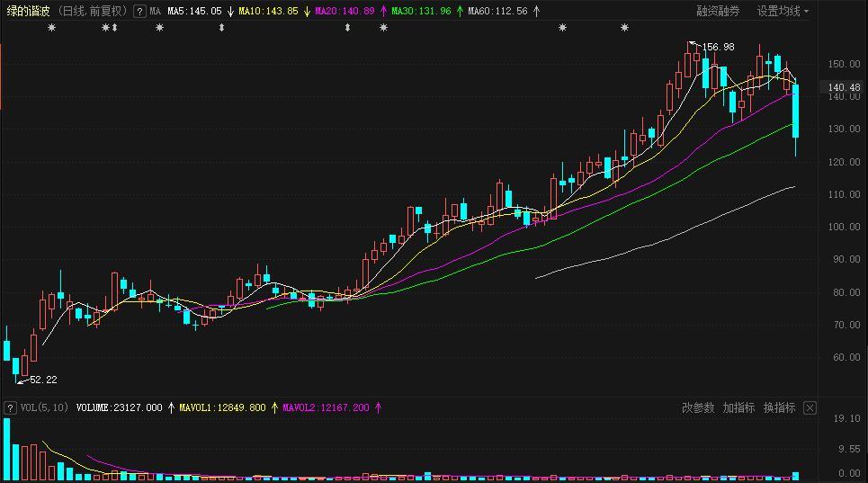Click the 52.22 low price flag
Image resolution: width=868 pixels, height=483 pixels.
tap(42, 380)
